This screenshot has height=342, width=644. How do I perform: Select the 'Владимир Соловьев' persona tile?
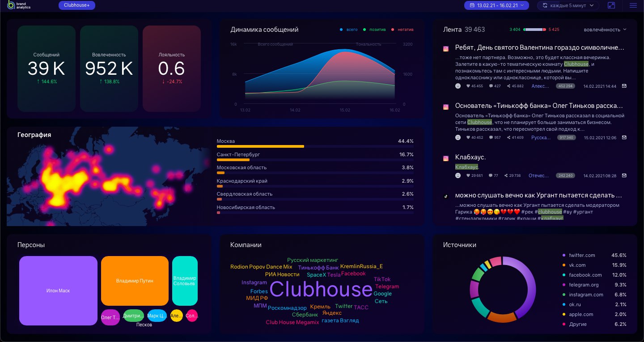[185, 281]
